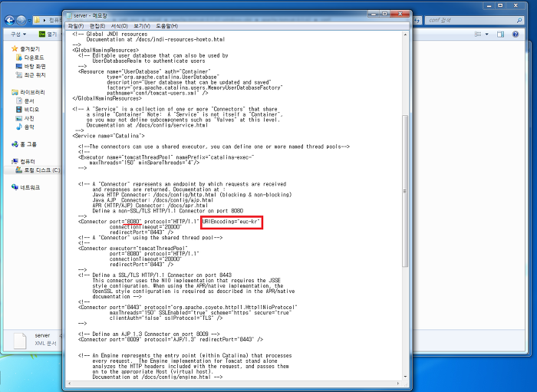Click the 바탕 화면 monitor icon

19,66
